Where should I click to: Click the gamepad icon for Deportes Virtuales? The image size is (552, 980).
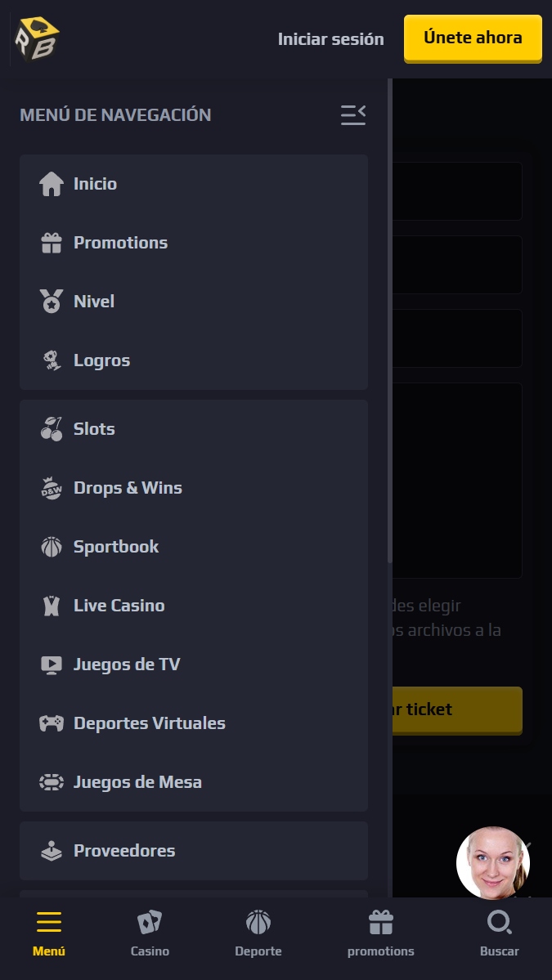[52, 723]
